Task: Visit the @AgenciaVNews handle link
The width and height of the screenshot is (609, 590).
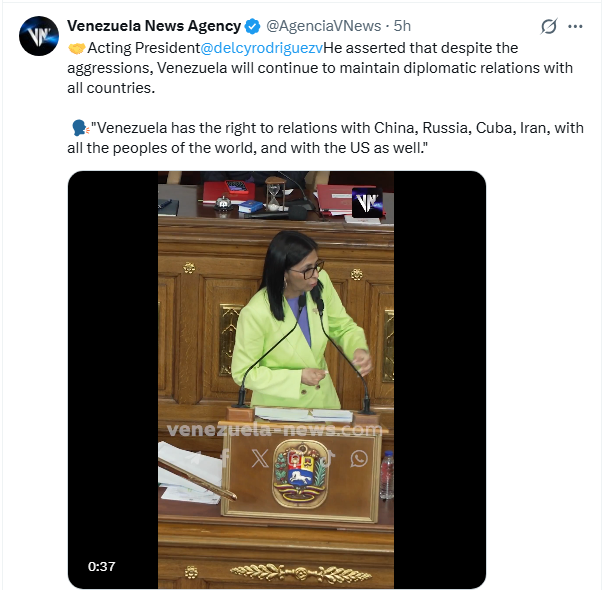Action: pyautogui.click(x=324, y=26)
